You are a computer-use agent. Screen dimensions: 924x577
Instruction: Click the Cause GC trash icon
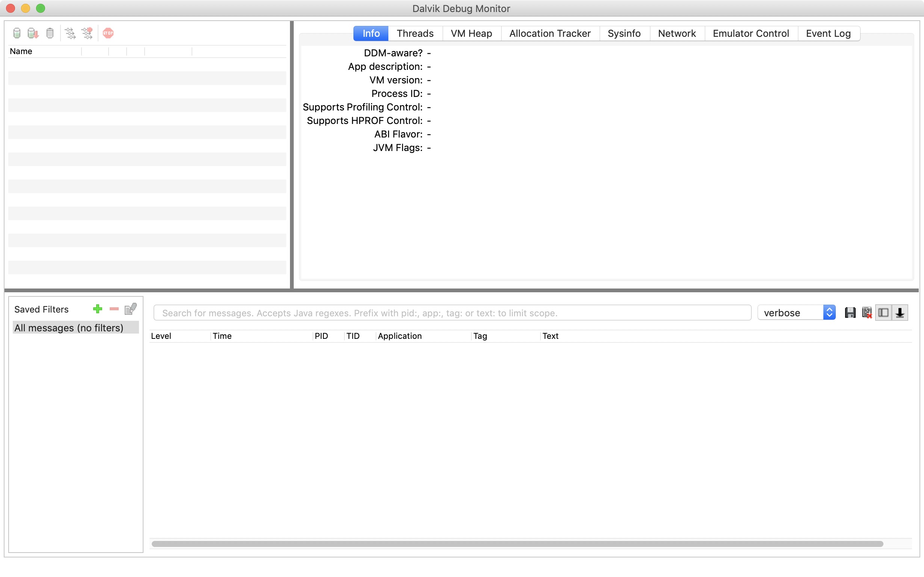tap(50, 33)
